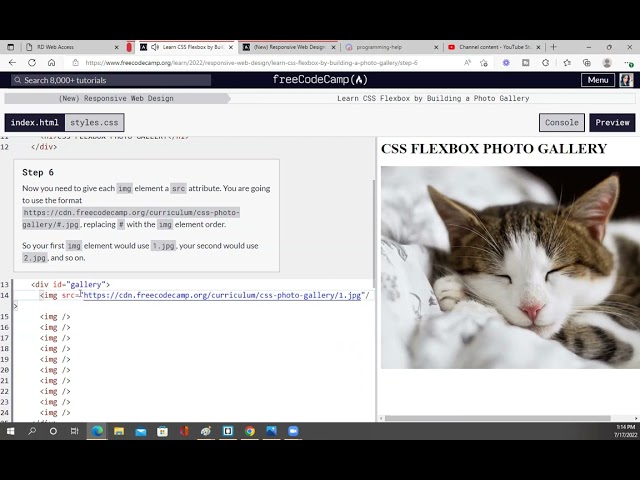Screen dimensions: 640x480
Task: Open the browser home page icon
Action: click(x=51, y=62)
